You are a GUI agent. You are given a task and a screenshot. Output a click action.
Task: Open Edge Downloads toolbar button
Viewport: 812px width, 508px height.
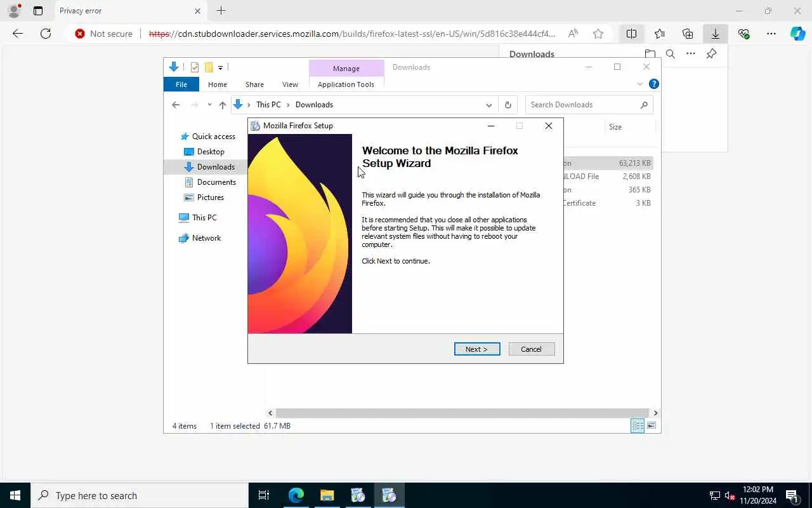tap(716, 34)
